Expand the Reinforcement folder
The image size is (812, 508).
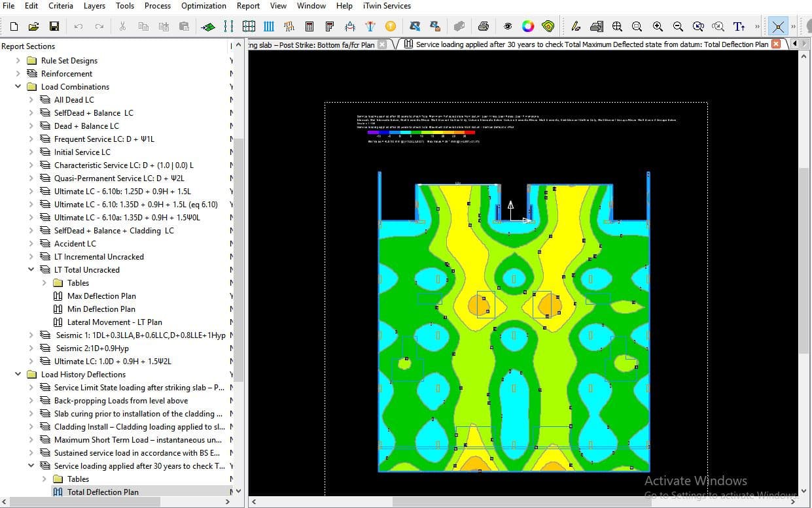18,73
